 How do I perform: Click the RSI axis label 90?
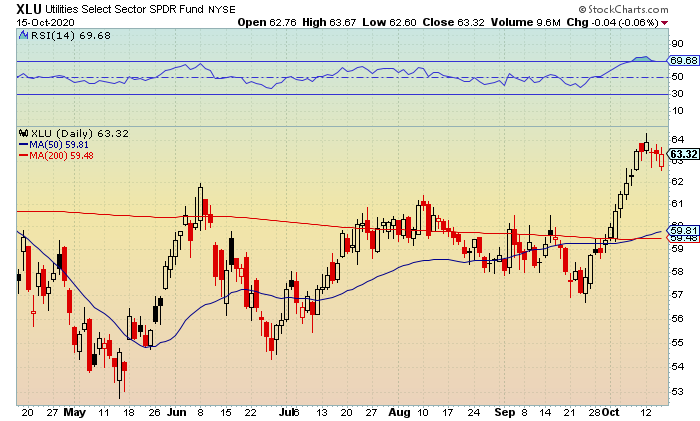tap(677, 44)
